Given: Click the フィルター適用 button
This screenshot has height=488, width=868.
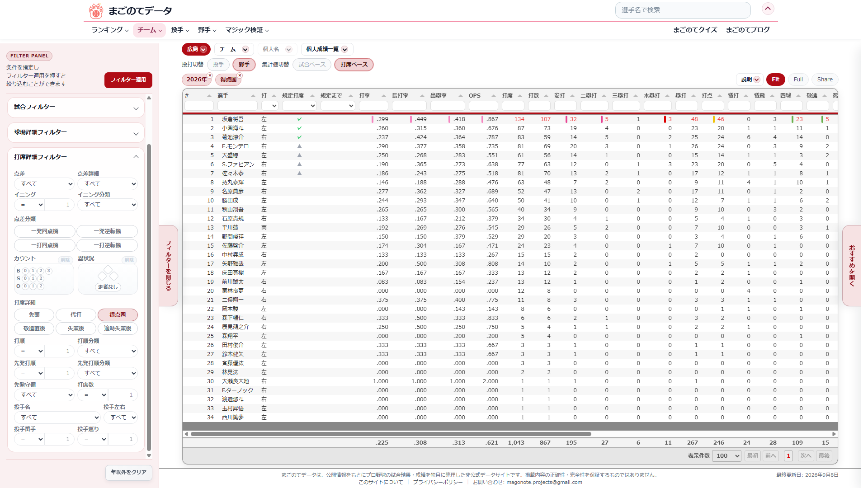Looking at the screenshot, I should coord(128,80).
